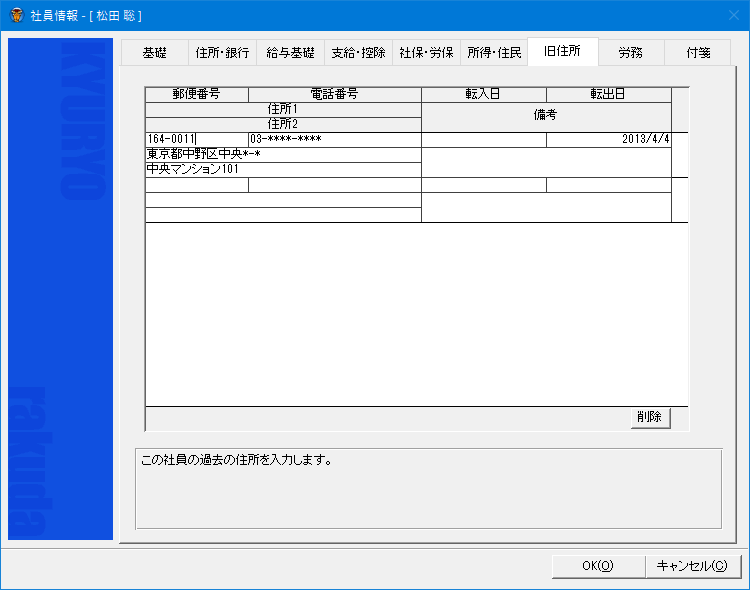Click the 削除 button
750x590 pixels.
650,417
